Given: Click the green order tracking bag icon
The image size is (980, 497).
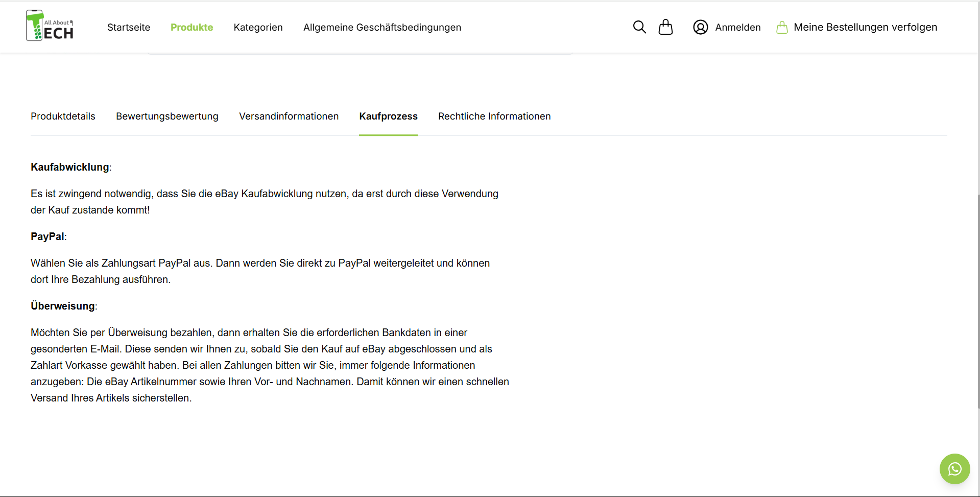Looking at the screenshot, I should pos(782,27).
